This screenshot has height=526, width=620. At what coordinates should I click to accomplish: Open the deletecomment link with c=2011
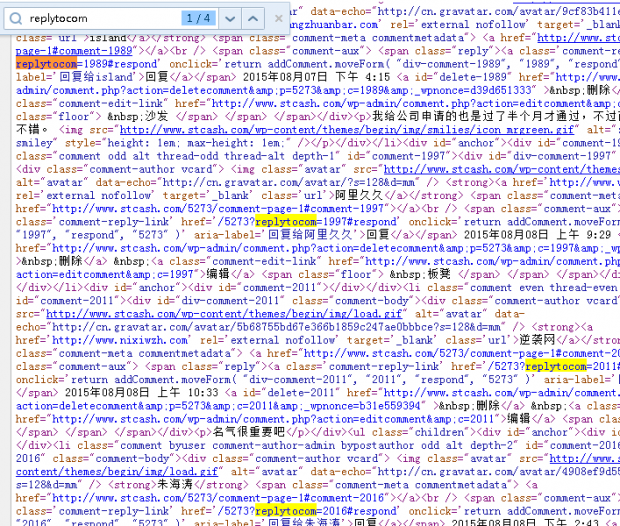150,404
